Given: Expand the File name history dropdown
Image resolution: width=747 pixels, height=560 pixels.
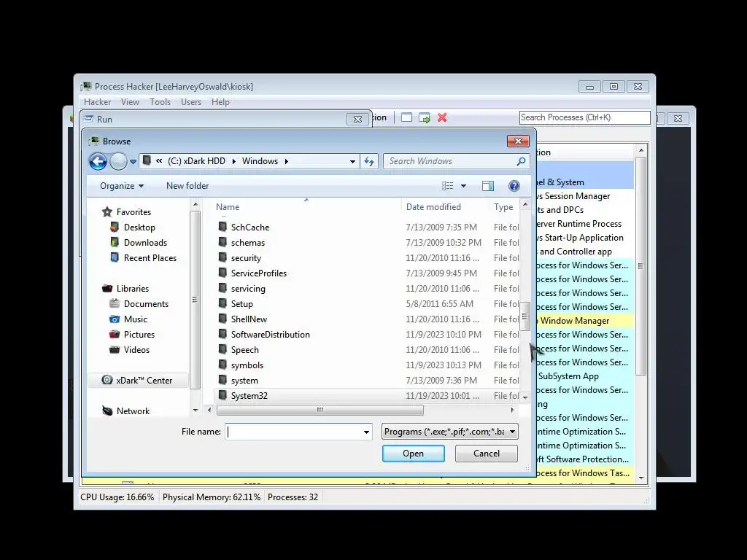Looking at the screenshot, I should 366,432.
